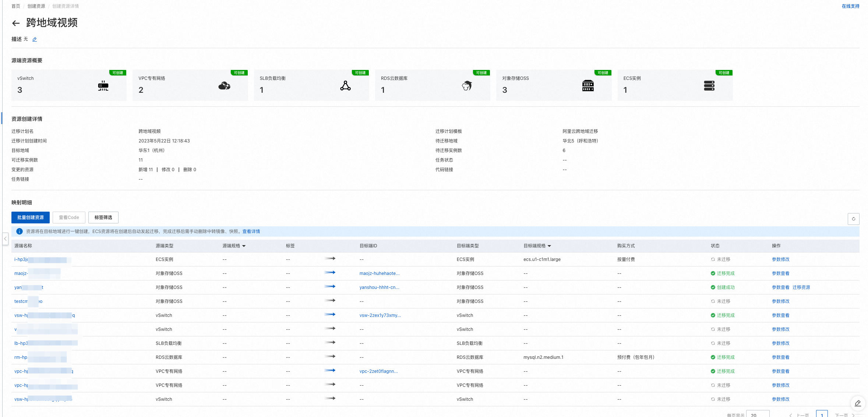Click 迁移资源 in the yanshou-hhht row
The image size is (868, 417).
click(x=801, y=287)
